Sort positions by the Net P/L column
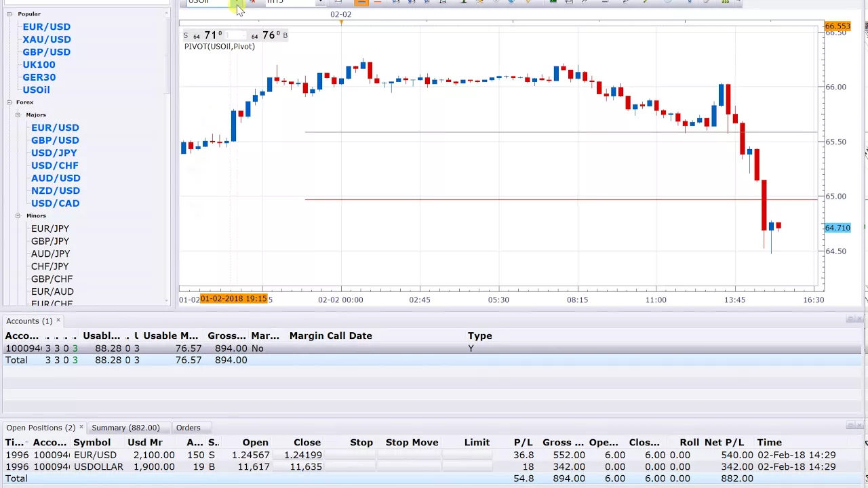The width and height of the screenshot is (868, 488). [724, 443]
